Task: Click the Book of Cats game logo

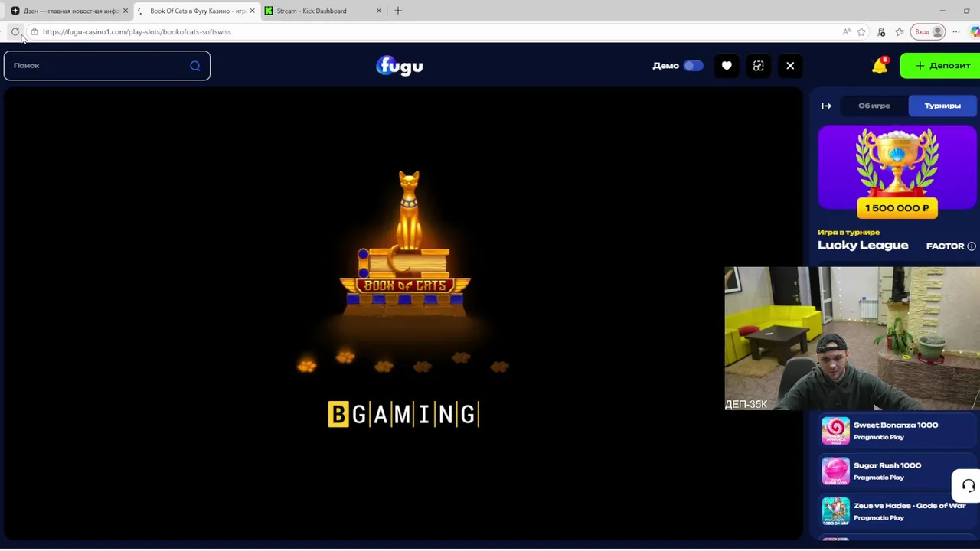Action: click(x=405, y=243)
